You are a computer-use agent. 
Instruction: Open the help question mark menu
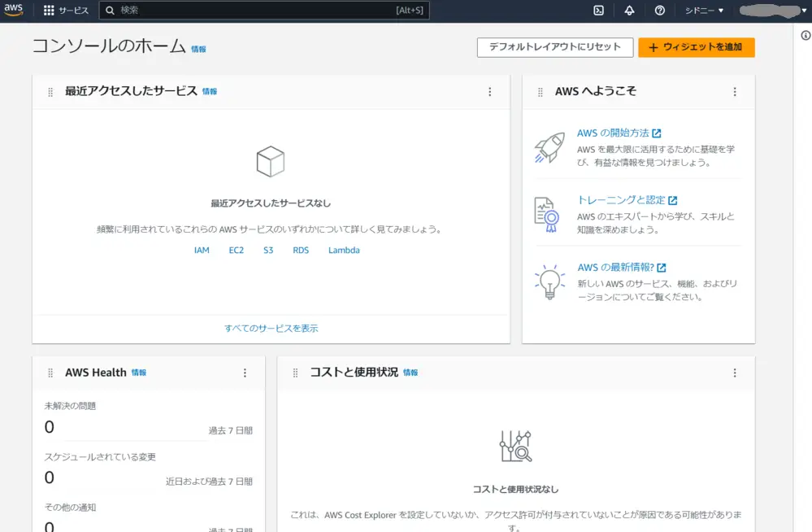pyautogui.click(x=660, y=11)
